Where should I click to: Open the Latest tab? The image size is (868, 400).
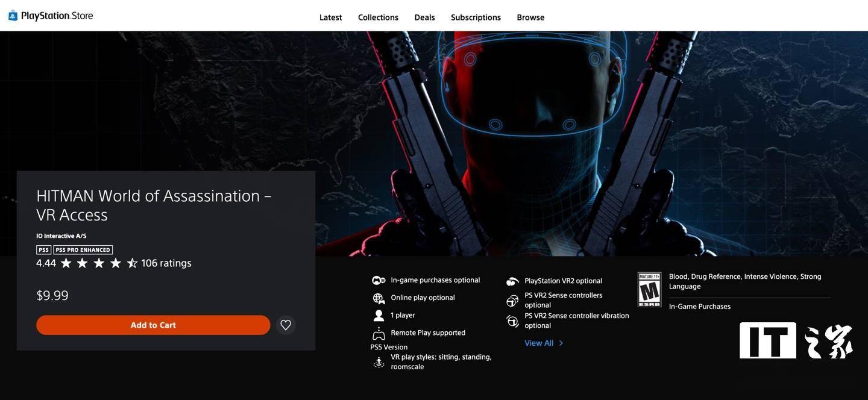(x=330, y=17)
